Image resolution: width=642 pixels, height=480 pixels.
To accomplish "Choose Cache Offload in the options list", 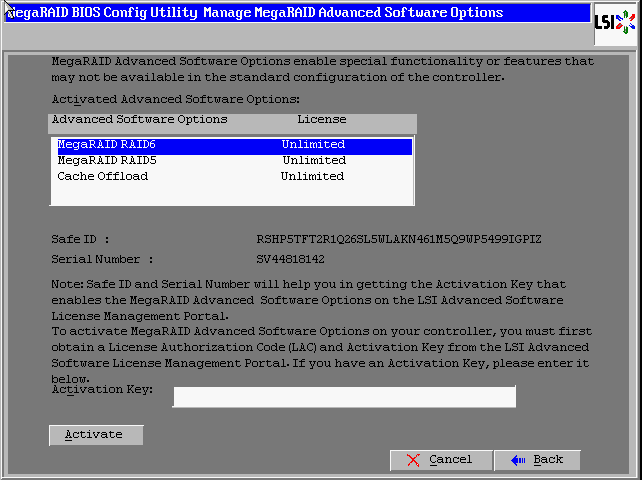I will pyautogui.click(x=102, y=176).
